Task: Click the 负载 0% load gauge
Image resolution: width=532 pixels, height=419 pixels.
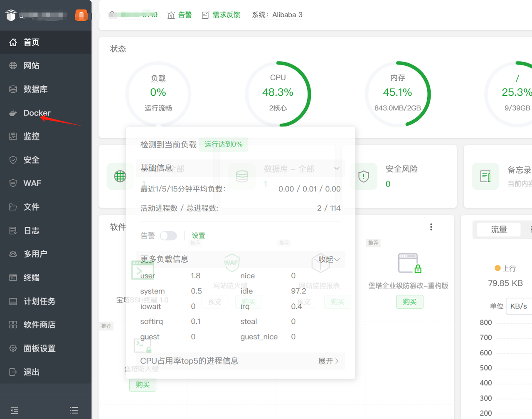Action: click(x=158, y=94)
